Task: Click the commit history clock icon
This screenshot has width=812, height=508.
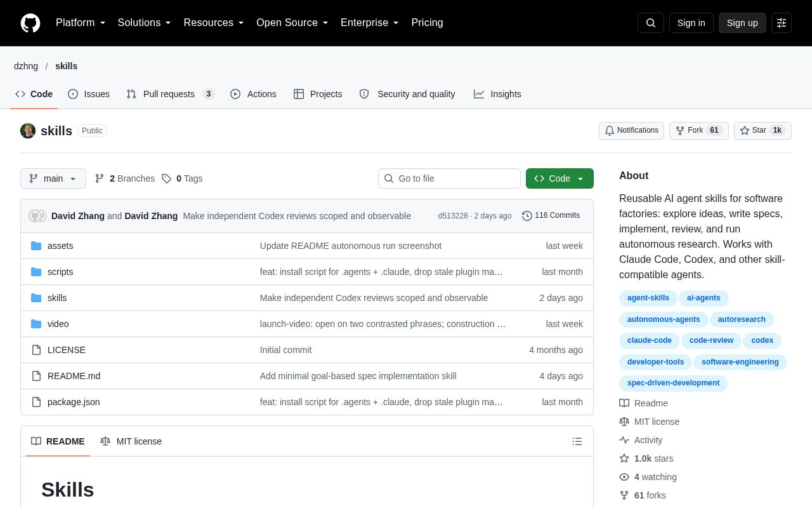Action: [x=527, y=216]
